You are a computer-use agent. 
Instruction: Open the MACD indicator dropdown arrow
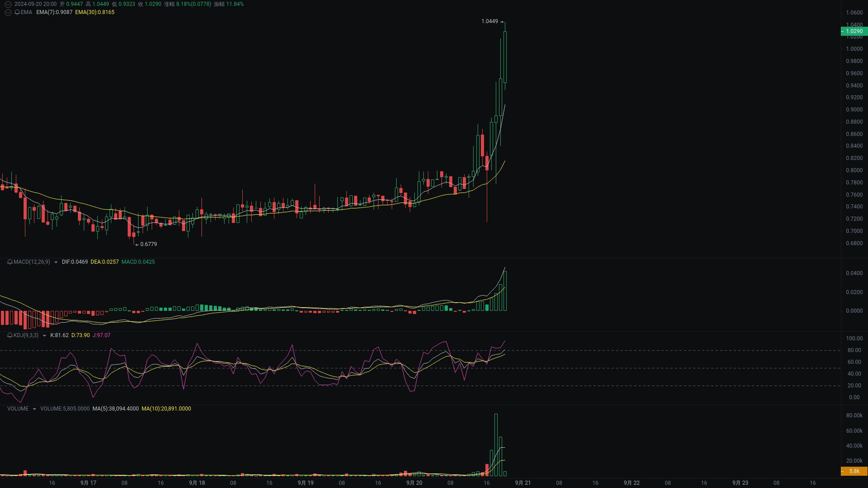(55, 262)
